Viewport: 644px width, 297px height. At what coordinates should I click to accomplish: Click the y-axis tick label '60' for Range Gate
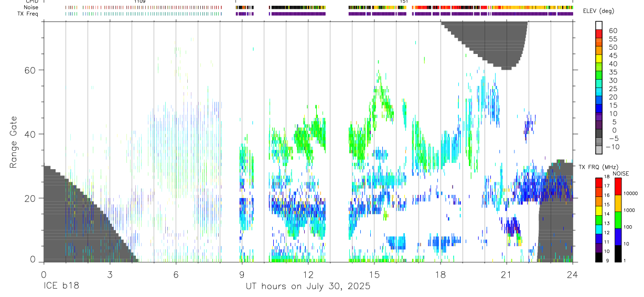pos(31,70)
